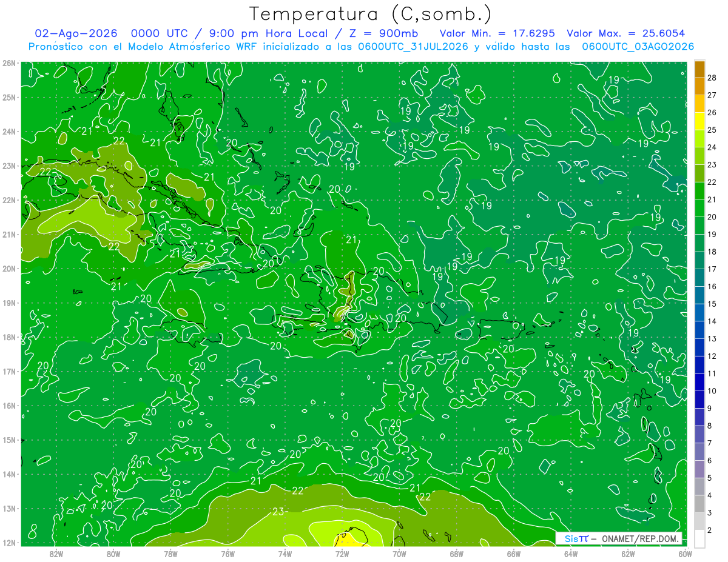Select the pressure level "Z = 900mb"
This screenshot has height=562, width=728.
383,33
